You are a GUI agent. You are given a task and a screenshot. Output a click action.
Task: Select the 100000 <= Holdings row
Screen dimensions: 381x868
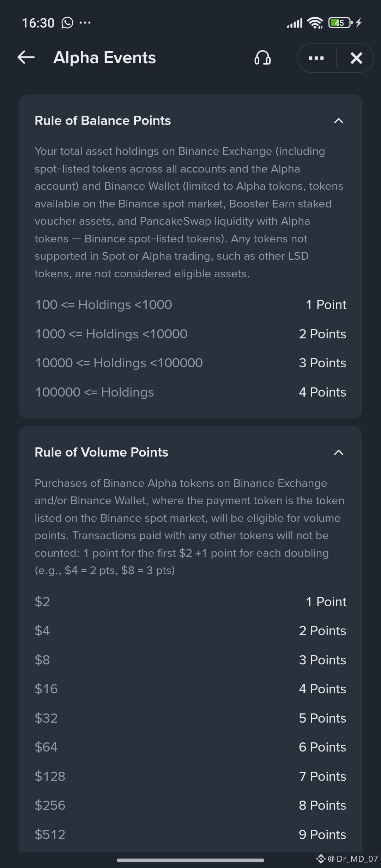point(190,392)
